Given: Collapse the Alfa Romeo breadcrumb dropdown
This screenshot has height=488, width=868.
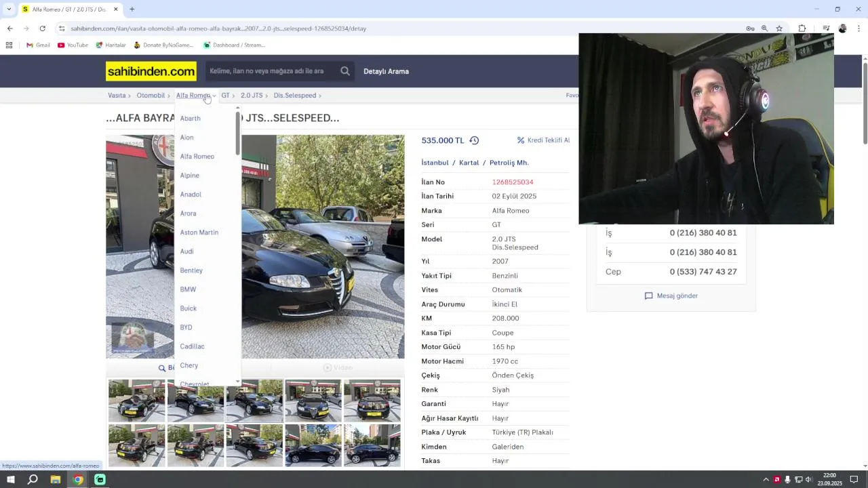Looking at the screenshot, I should [214, 96].
